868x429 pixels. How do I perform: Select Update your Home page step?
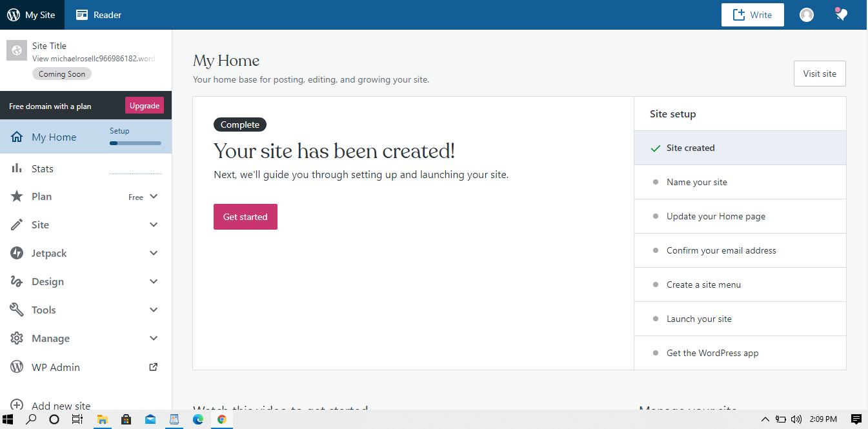click(x=740, y=216)
